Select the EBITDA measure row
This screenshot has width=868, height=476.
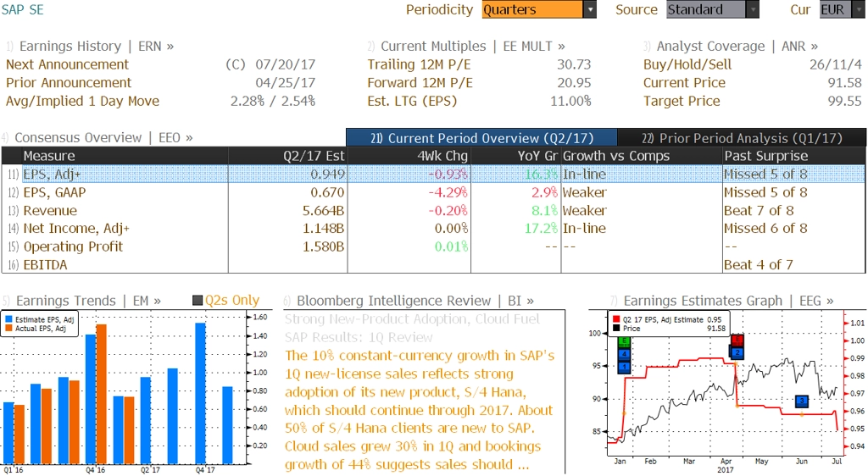coord(433,265)
